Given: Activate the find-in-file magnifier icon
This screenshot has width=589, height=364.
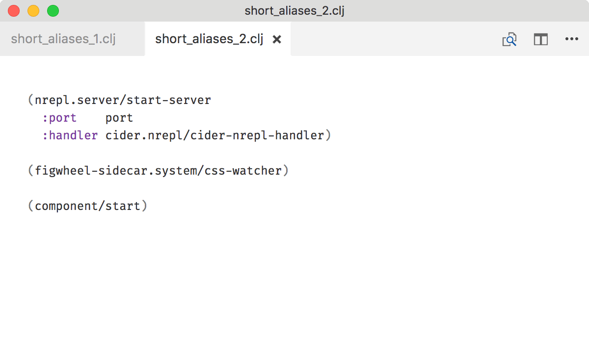Looking at the screenshot, I should click(x=509, y=39).
